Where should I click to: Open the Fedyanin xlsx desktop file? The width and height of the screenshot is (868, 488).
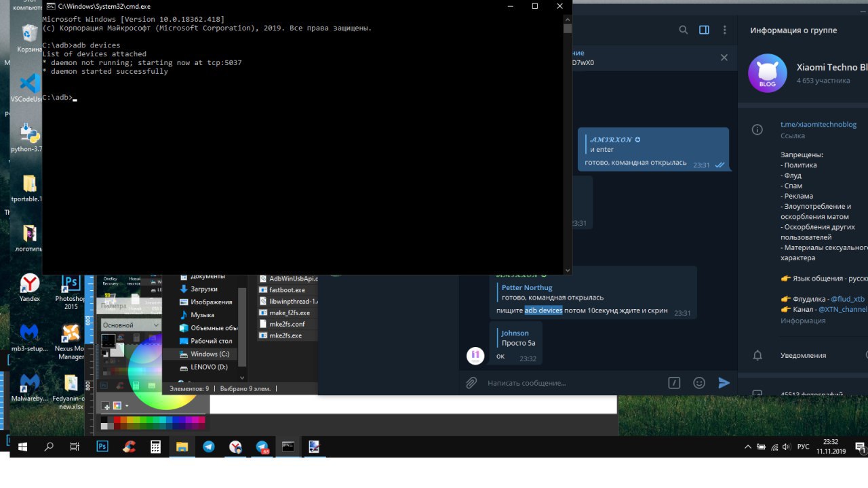(x=70, y=392)
